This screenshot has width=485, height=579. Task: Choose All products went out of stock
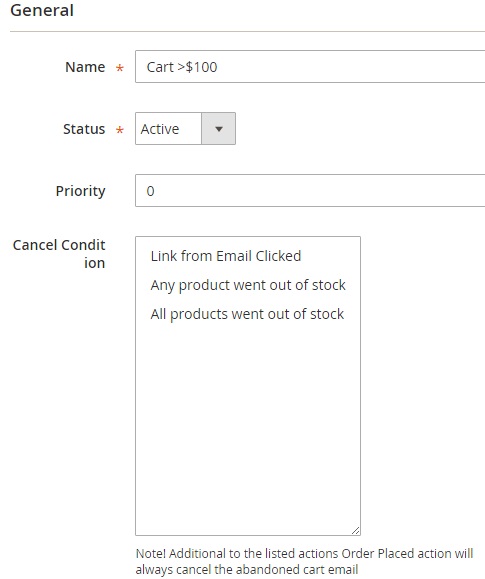247,314
